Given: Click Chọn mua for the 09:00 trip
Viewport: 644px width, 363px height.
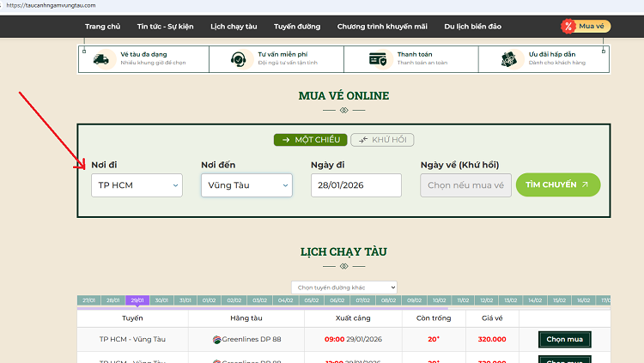Looking at the screenshot, I should point(564,339).
